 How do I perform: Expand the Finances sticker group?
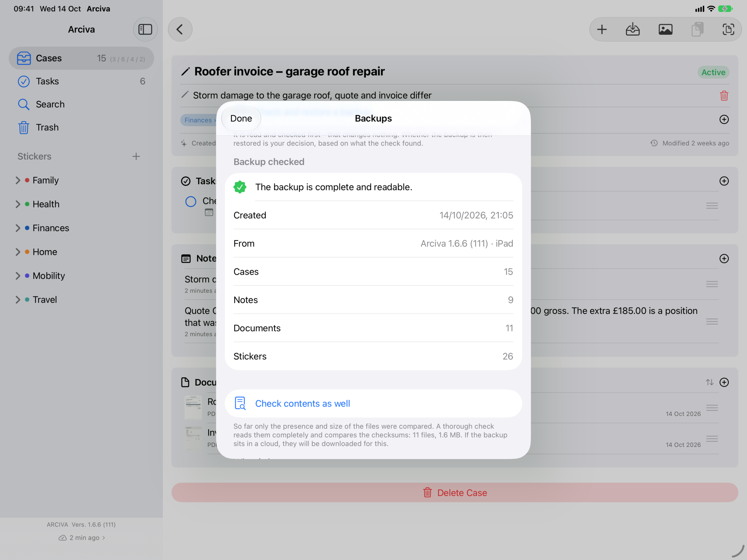(x=18, y=228)
